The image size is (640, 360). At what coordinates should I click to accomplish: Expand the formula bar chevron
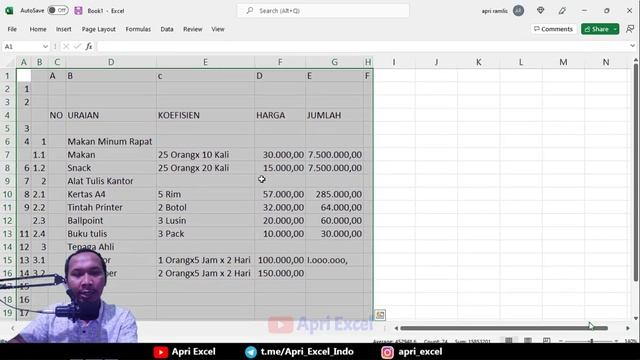coord(632,46)
